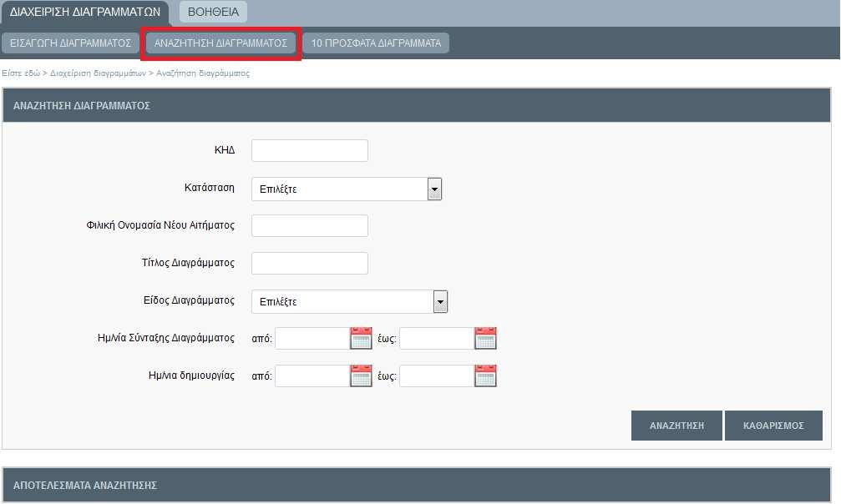This screenshot has width=841, height=504.
Task: Focus the Τίτλος Διαγράμματος field
Action: tap(310, 263)
